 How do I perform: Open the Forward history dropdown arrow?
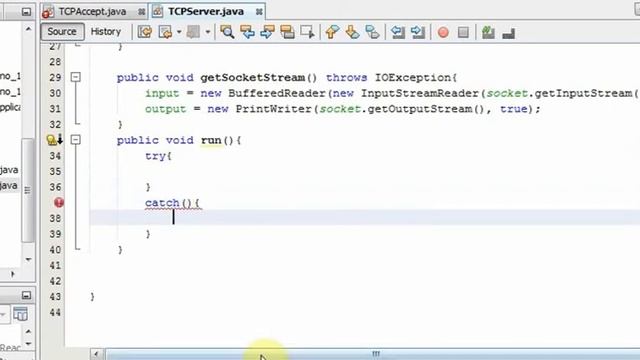208,32
